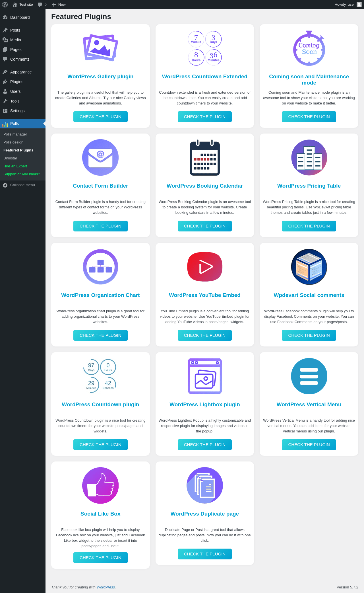Screen dimensions: 364x593
Task: Open the WordPress Gallery plugin title link
Action: coord(100,77)
